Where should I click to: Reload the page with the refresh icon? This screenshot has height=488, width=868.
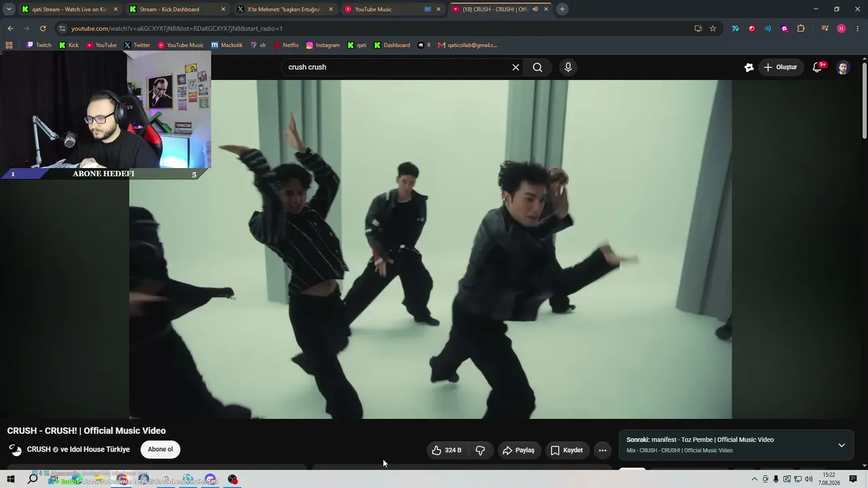tap(43, 28)
